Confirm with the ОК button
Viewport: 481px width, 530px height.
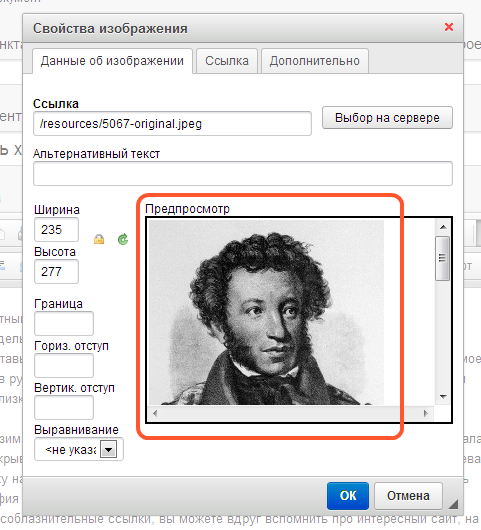[x=348, y=496]
